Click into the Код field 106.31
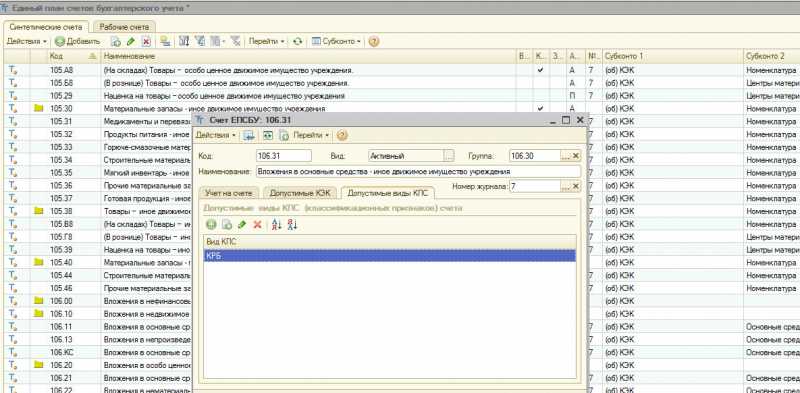This screenshot has width=800, height=393. (x=284, y=156)
